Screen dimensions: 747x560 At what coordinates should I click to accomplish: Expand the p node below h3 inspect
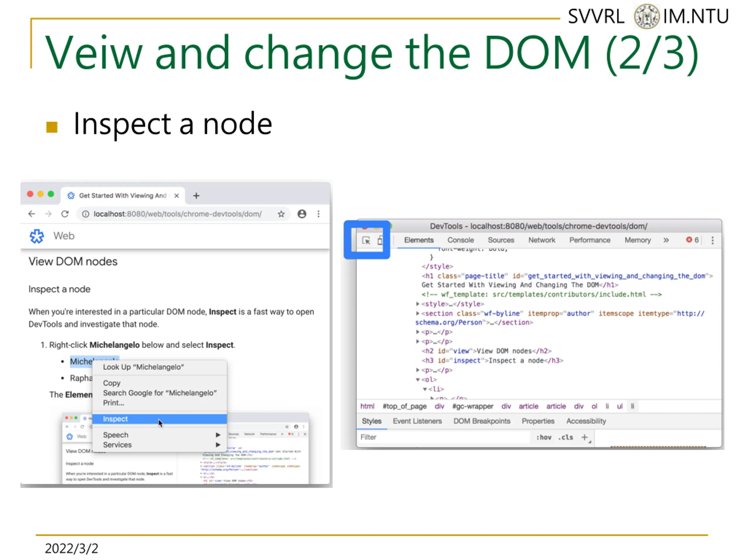(418, 370)
